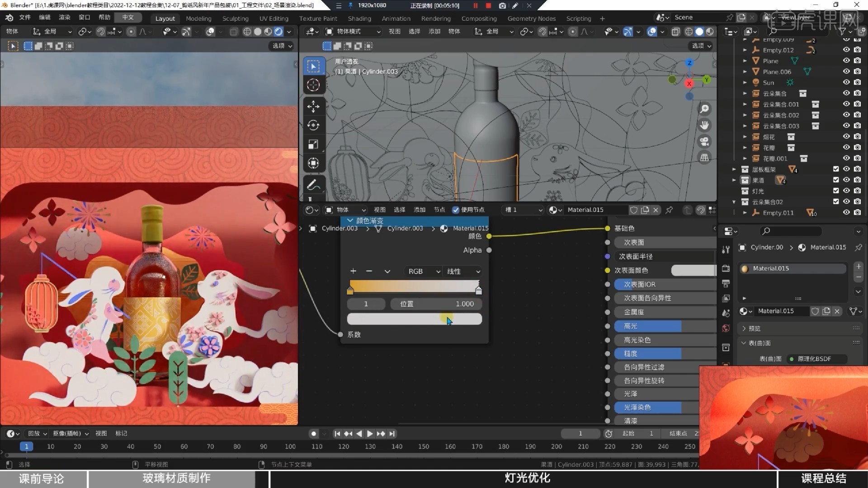The height and width of the screenshot is (488, 868).
Task: Add a material slot plus button
Action: (859, 267)
